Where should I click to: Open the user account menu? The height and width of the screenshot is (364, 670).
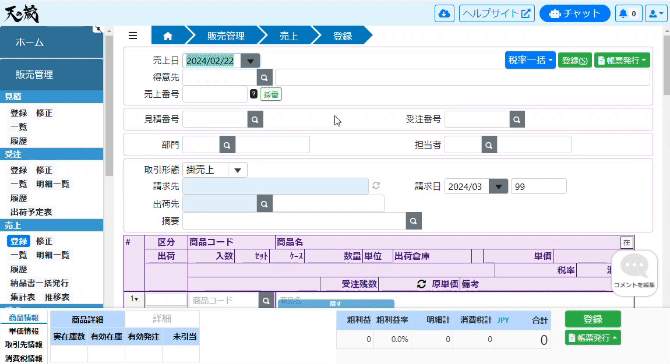pyautogui.click(x=656, y=14)
